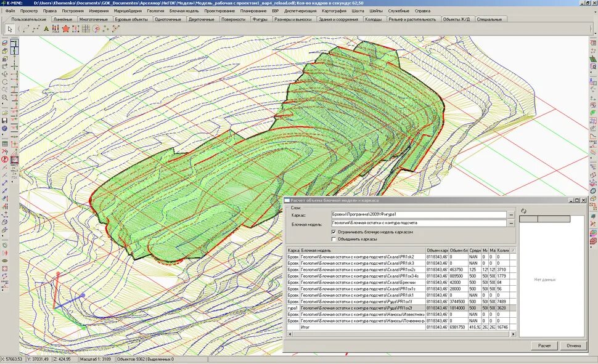The width and height of the screenshot is (598, 364).
Task: Click the scattered green points toolbar icon
Action: click(105, 28)
